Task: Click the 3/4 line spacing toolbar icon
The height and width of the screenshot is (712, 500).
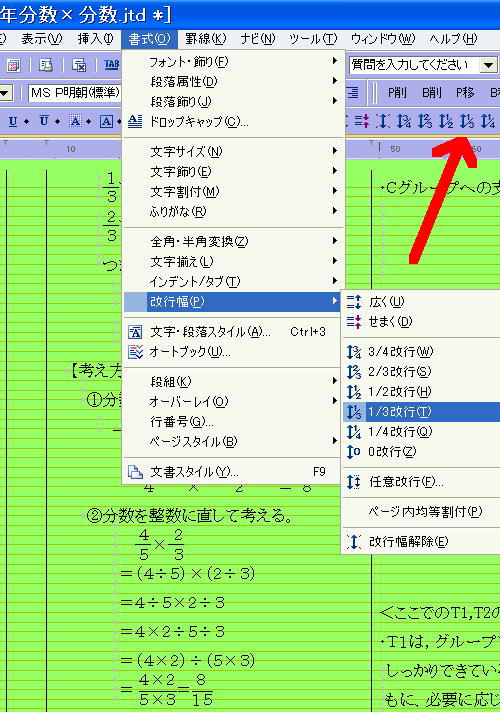Action: tap(404, 121)
